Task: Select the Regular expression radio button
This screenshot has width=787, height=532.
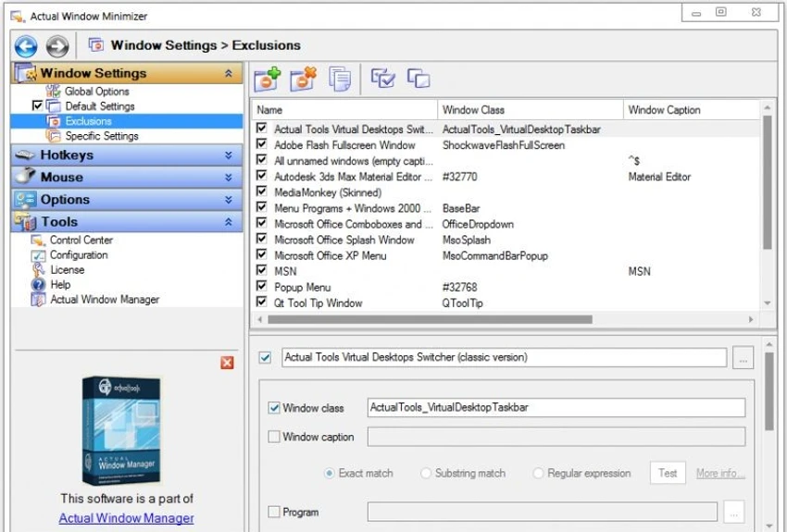Action: pyautogui.click(x=538, y=473)
